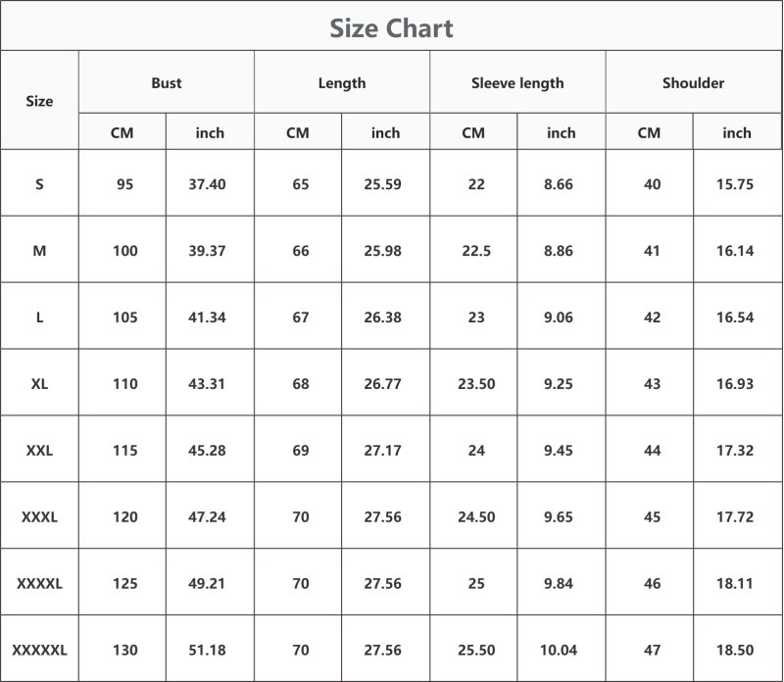The height and width of the screenshot is (682, 784).
Task: Click bust inch value 37.40
Action: pos(207,184)
